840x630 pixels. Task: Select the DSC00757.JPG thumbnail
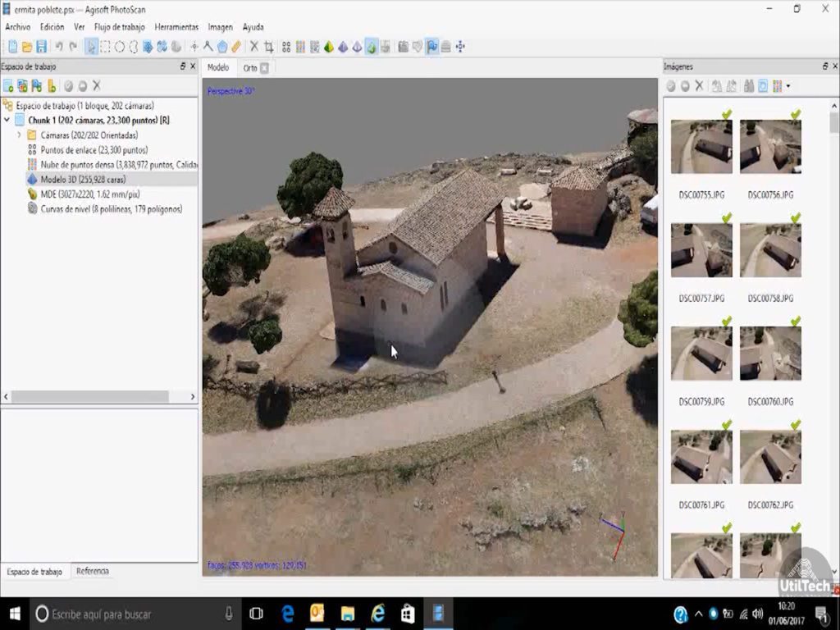click(701, 250)
